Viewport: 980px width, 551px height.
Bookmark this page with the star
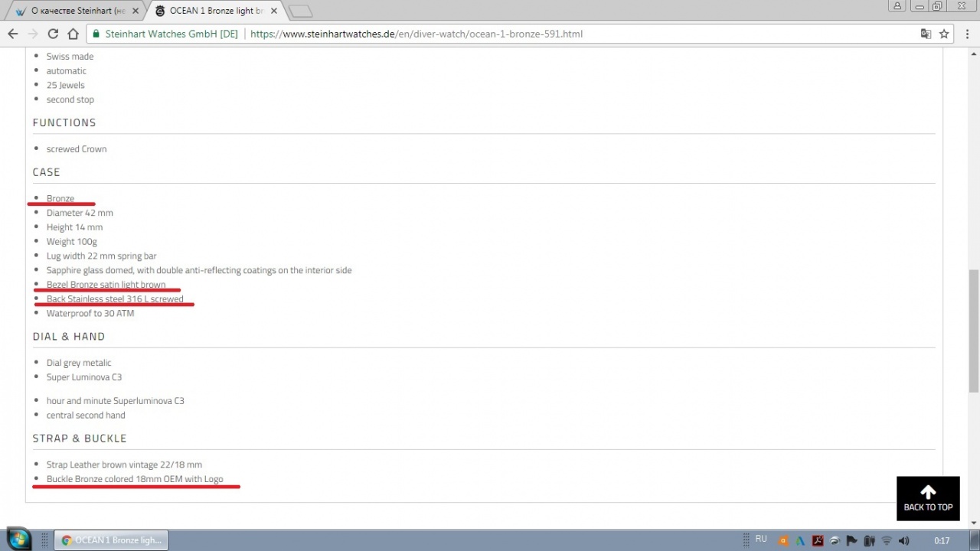[x=944, y=34]
